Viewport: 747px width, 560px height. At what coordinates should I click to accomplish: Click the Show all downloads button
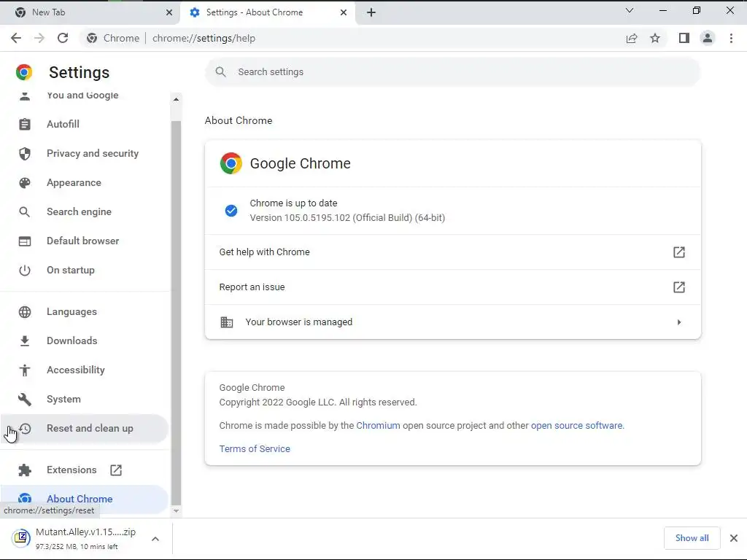692,538
